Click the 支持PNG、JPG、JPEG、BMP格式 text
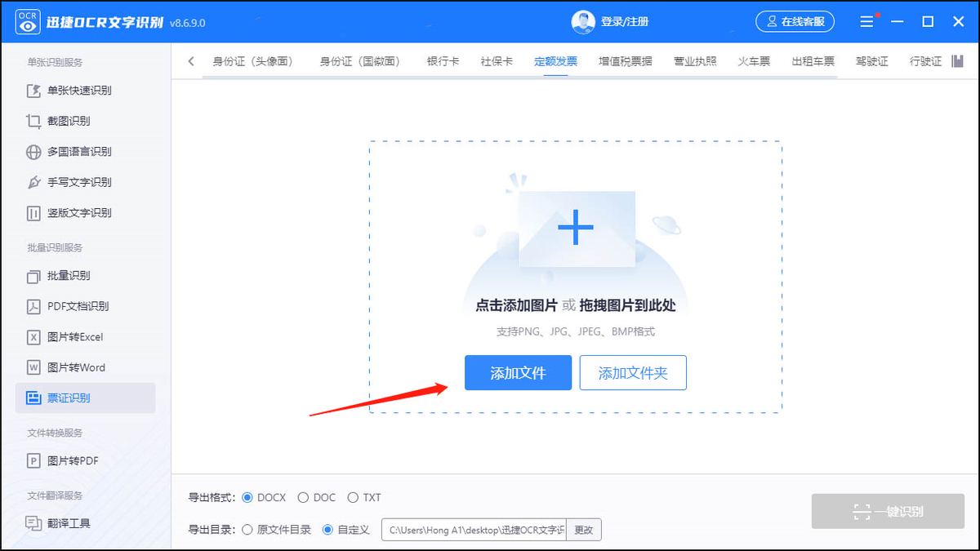This screenshot has width=980, height=551. (x=576, y=332)
